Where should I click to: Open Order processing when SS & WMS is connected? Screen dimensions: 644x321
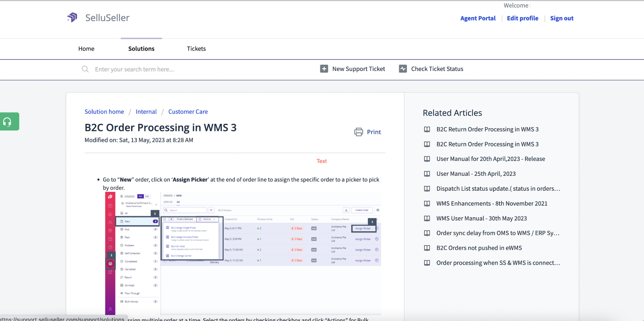tap(498, 263)
